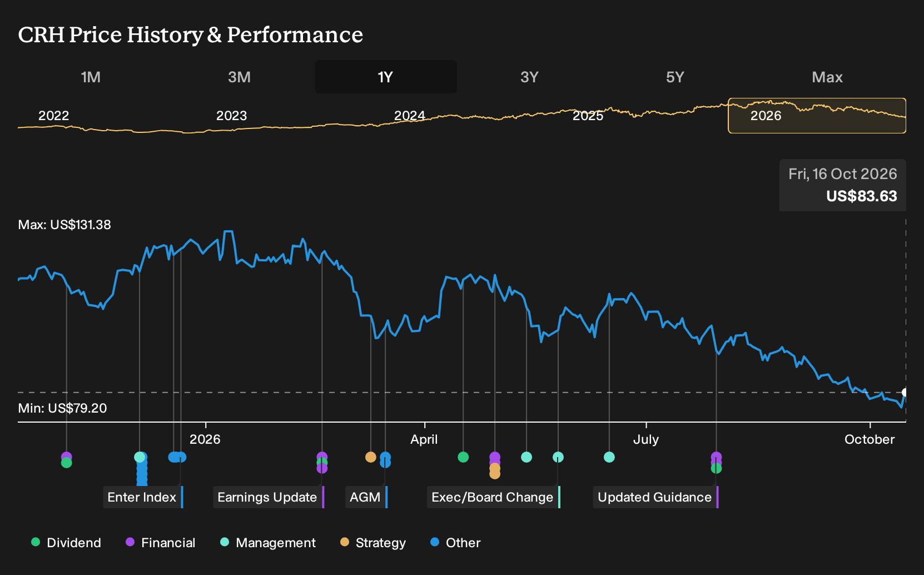Image resolution: width=924 pixels, height=575 pixels.
Task: Click the orange Strategy event dot before AGM
Action: coord(371,457)
